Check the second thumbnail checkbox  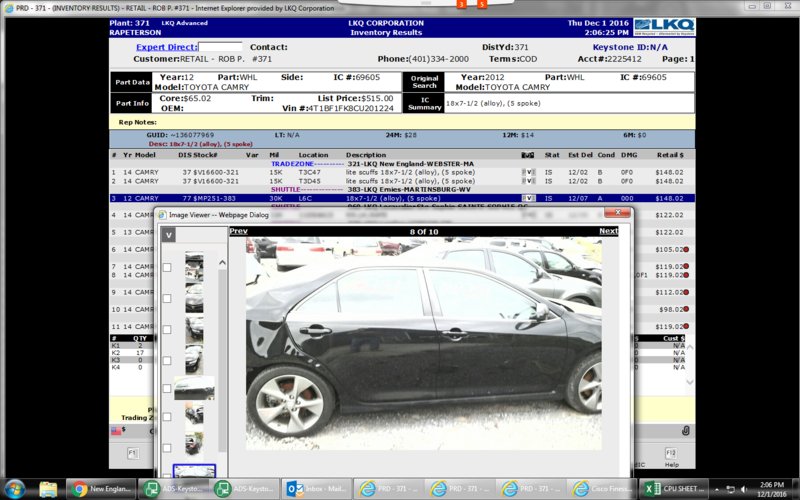[x=167, y=298]
